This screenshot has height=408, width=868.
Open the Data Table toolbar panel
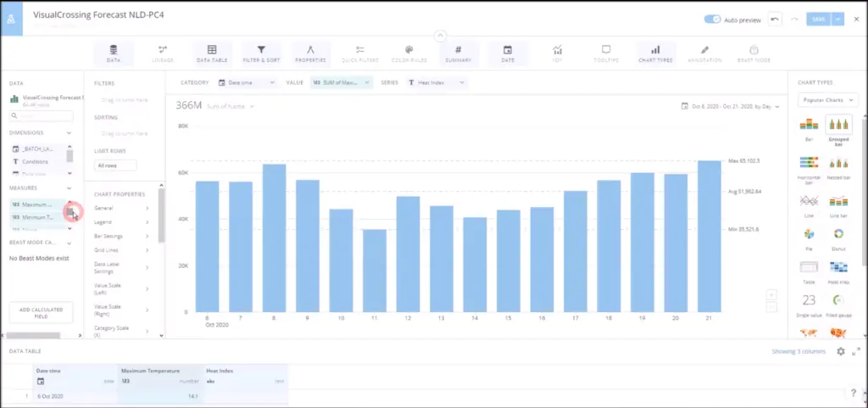[212, 53]
